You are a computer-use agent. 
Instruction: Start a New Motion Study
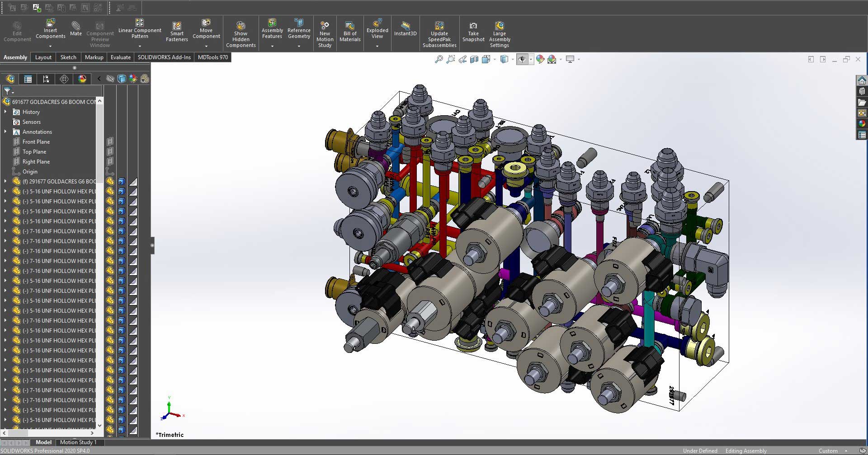point(325,33)
